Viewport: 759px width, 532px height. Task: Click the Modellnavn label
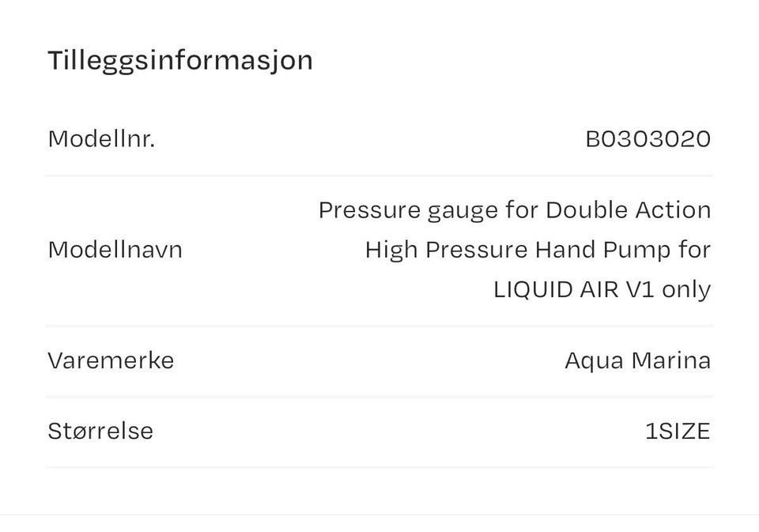[115, 250]
